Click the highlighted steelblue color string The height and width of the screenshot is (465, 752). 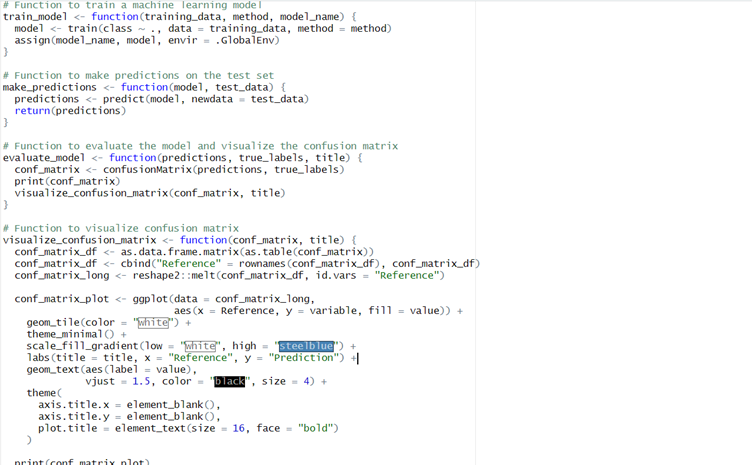point(306,346)
